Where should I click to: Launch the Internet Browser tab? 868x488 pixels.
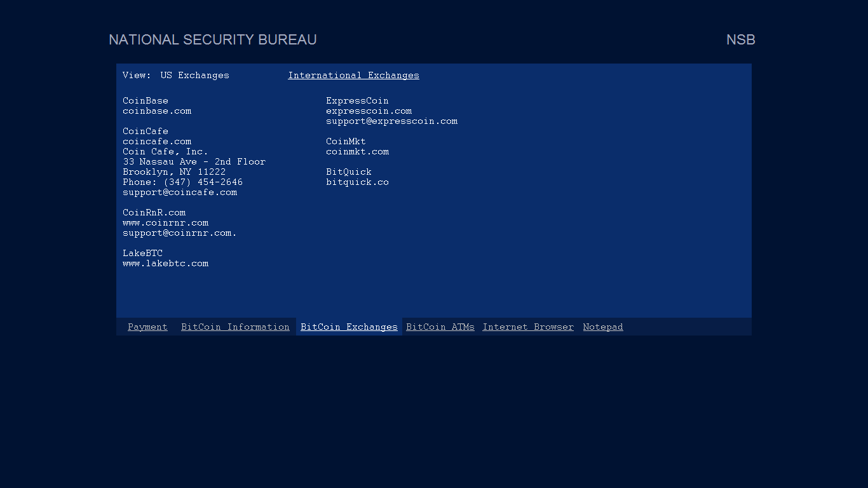(527, 327)
